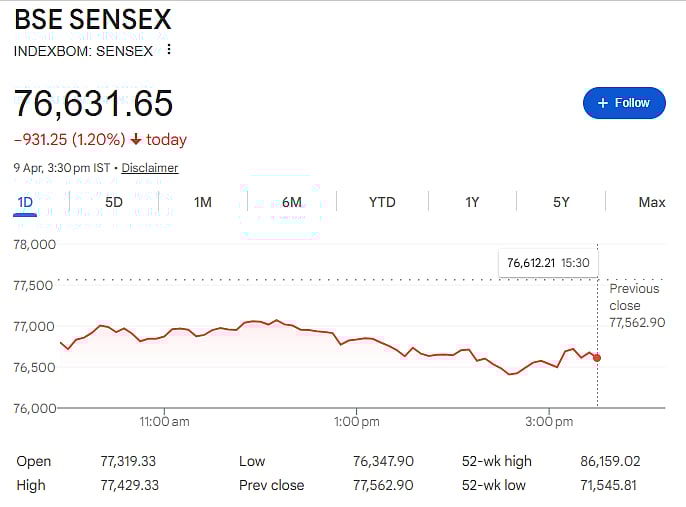Click the red down arrow beside today
Image resolution: width=686 pixels, height=507 pixels.
point(136,140)
